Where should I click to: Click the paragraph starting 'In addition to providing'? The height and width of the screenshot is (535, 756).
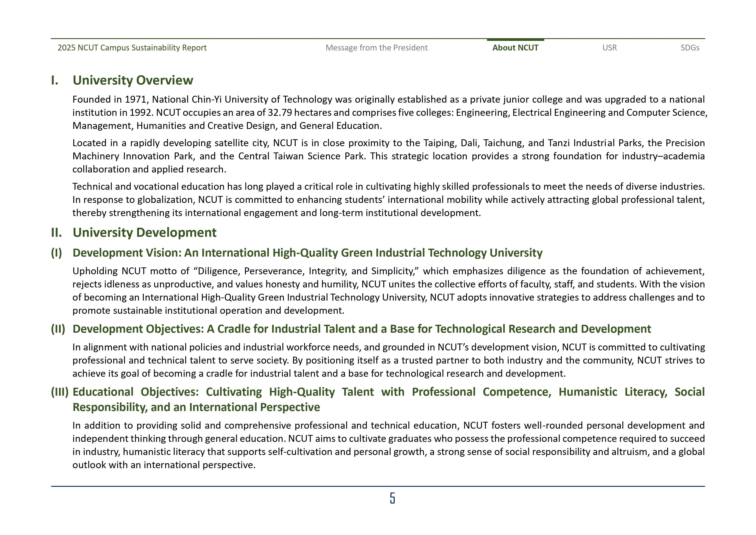(388, 445)
